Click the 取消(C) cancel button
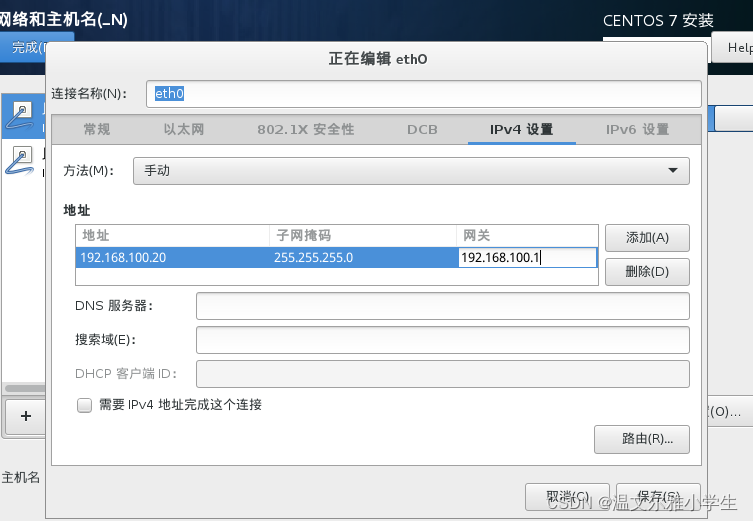The image size is (753, 521). click(x=567, y=497)
